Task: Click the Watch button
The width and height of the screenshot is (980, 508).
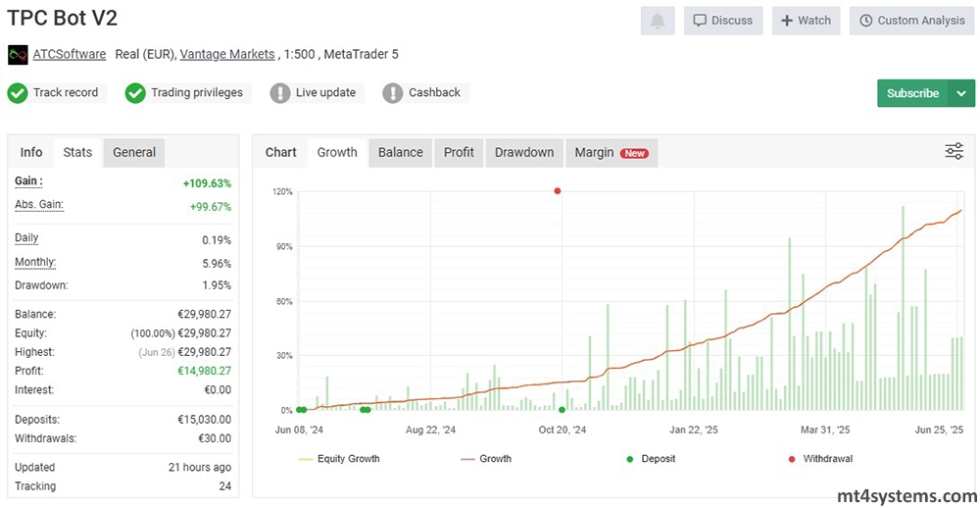Action: (806, 21)
